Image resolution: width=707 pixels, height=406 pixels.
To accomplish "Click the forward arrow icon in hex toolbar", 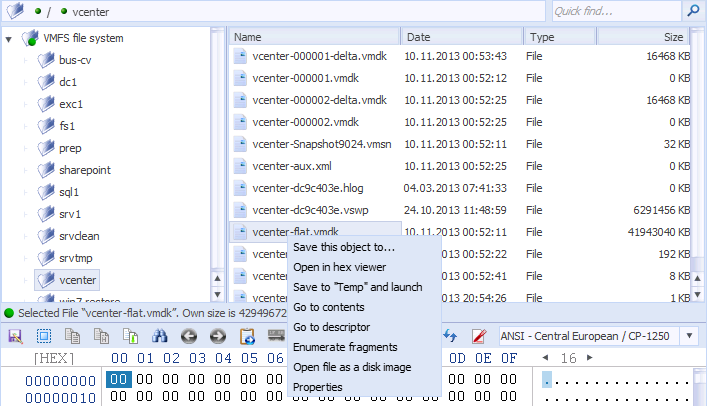I will [218, 336].
